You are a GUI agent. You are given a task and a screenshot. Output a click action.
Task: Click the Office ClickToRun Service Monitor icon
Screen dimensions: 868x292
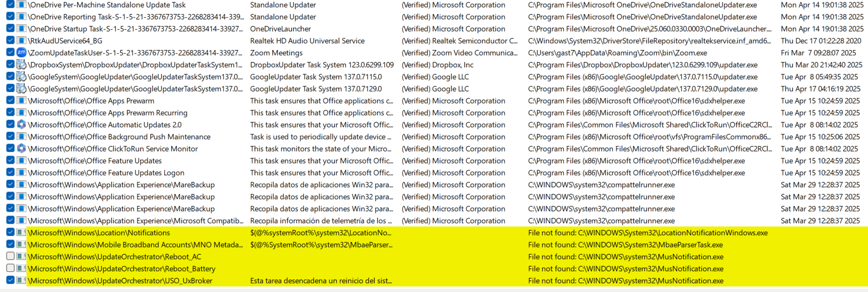21,149
